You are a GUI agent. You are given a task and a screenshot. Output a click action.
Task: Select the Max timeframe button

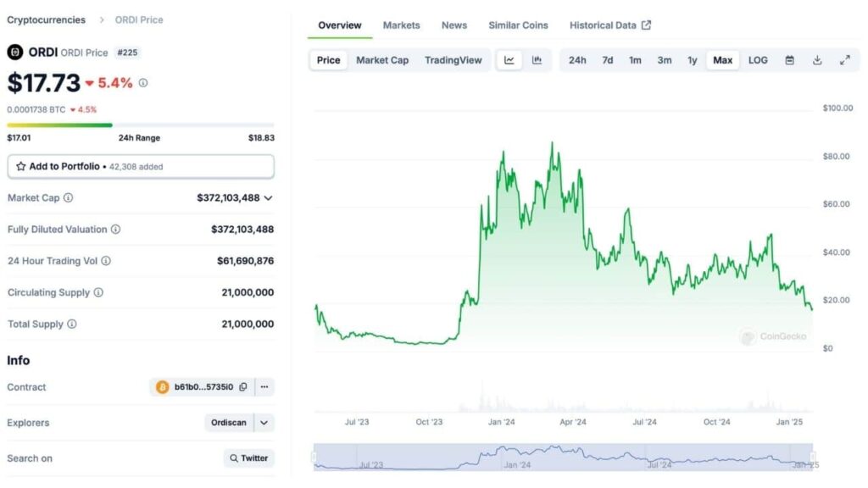point(723,59)
